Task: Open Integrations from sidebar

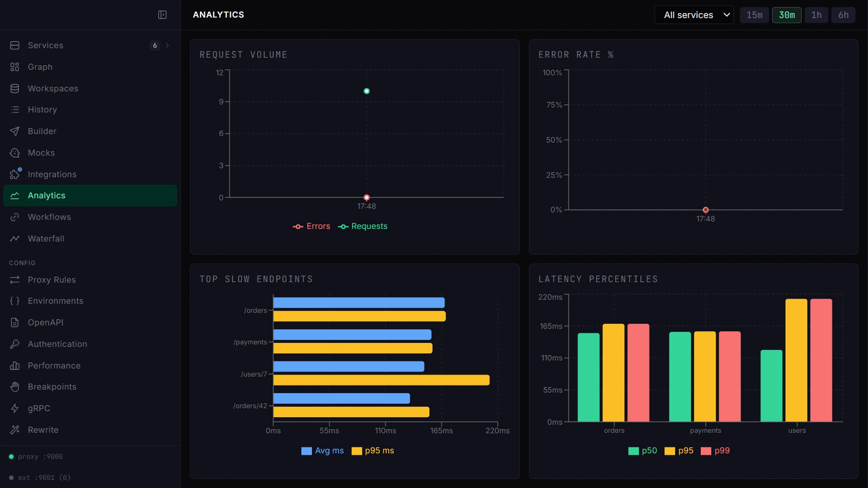Action: pos(90,174)
